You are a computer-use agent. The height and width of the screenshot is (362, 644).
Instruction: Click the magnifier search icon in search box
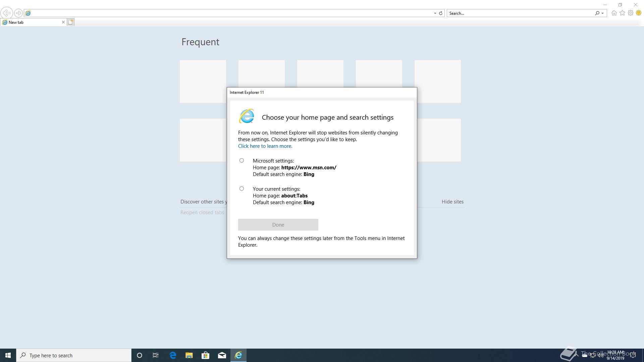pyautogui.click(x=597, y=13)
